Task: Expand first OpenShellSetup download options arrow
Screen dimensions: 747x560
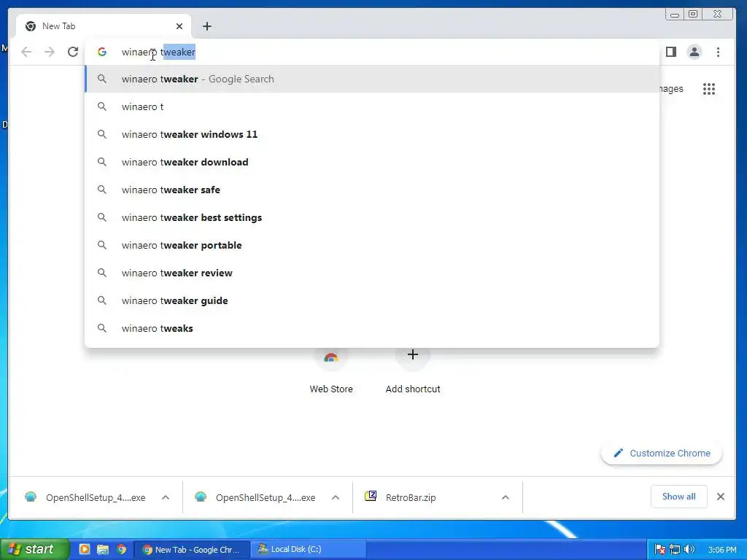Action: [x=166, y=497]
